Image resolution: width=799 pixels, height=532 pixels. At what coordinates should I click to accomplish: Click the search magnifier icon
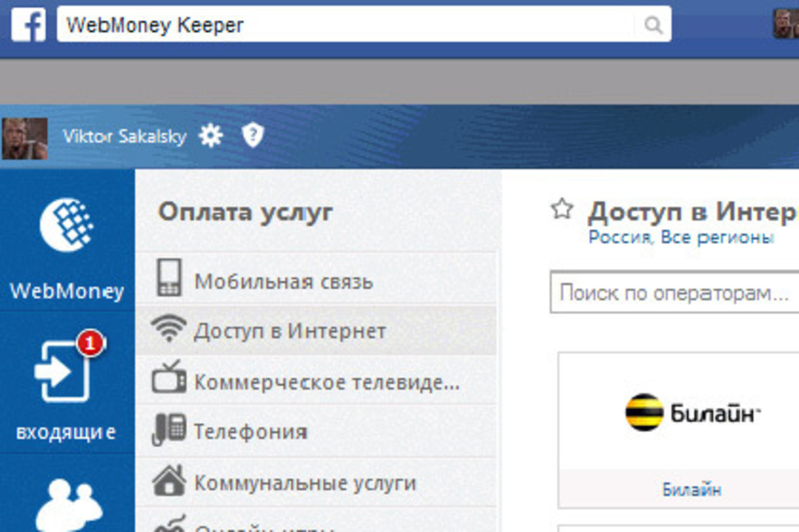click(652, 25)
